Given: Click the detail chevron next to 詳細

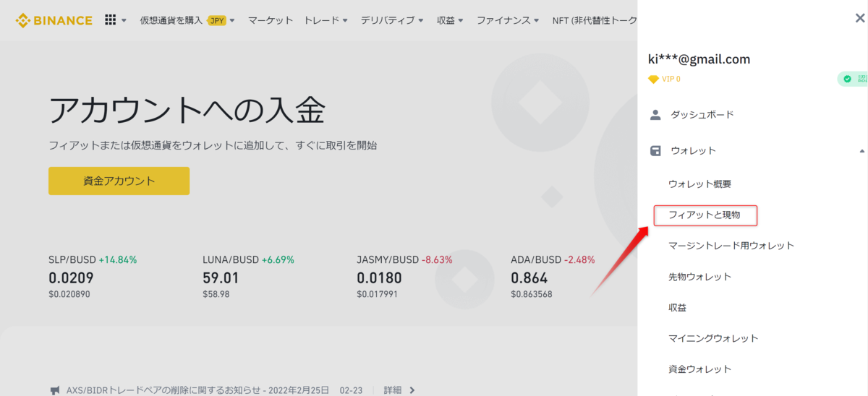Looking at the screenshot, I should pos(412,390).
